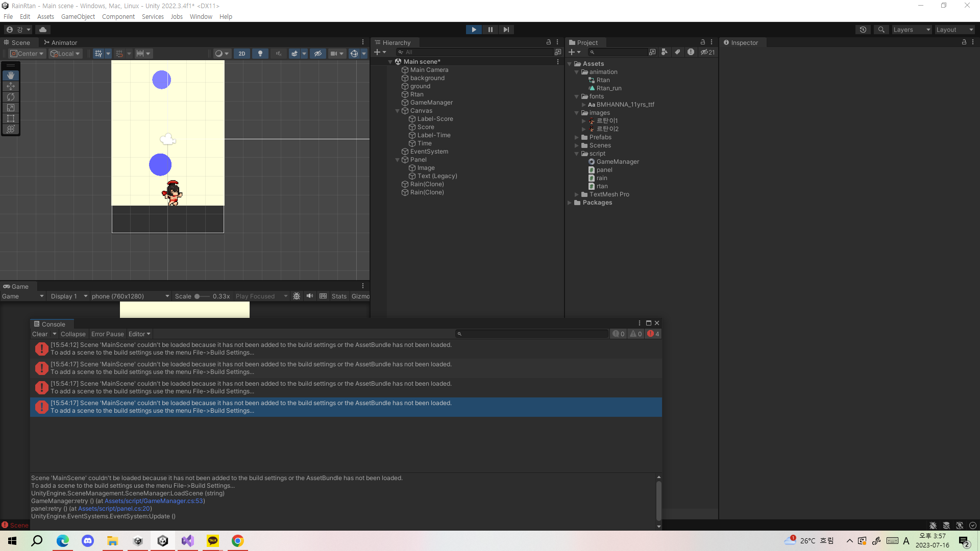The height and width of the screenshot is (551, 980).
Task: Open Visual Studio from the taskbar
Action: click(187, 541)
